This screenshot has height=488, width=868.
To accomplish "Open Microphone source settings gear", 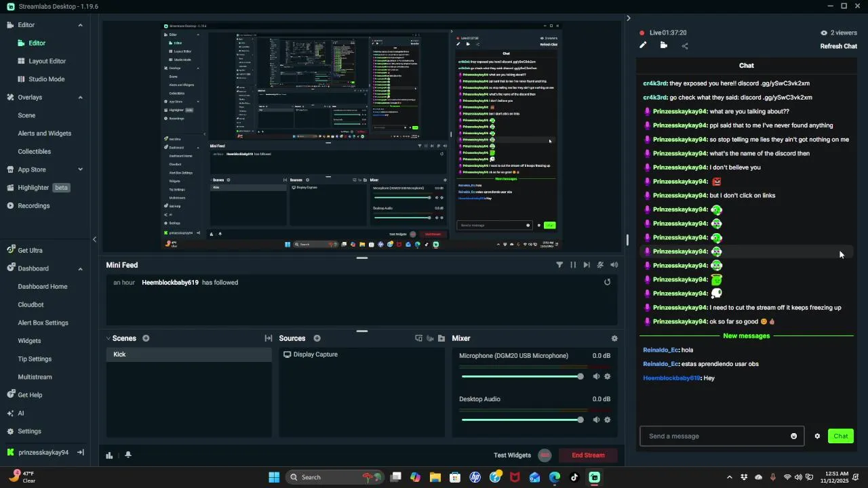I will [608, 376].
